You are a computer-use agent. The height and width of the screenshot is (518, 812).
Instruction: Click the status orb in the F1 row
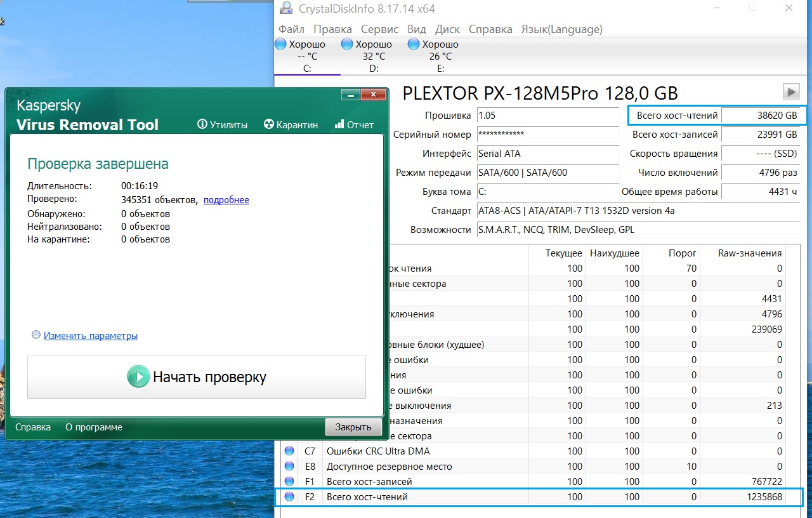pyautogui.click(x=290, y=482)
